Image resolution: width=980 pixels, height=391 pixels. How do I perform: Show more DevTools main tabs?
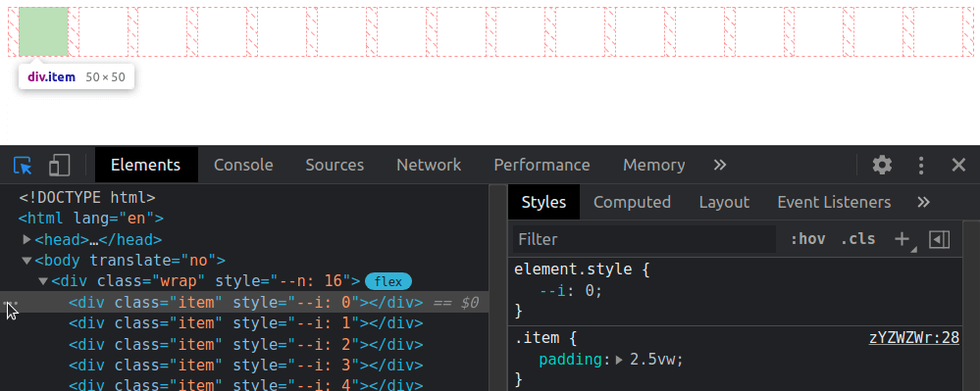click(x=720, y=165)
